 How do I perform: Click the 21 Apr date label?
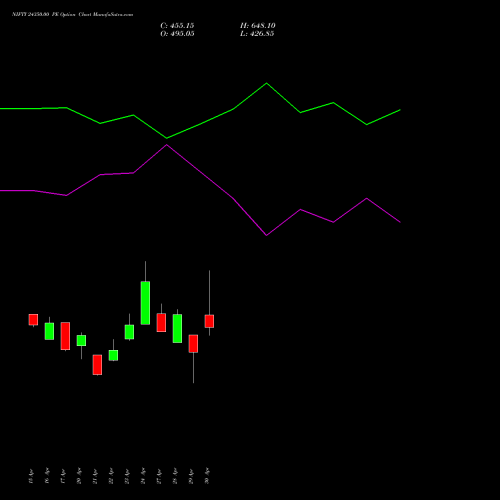pyautogui.click(x=95, y=476)
